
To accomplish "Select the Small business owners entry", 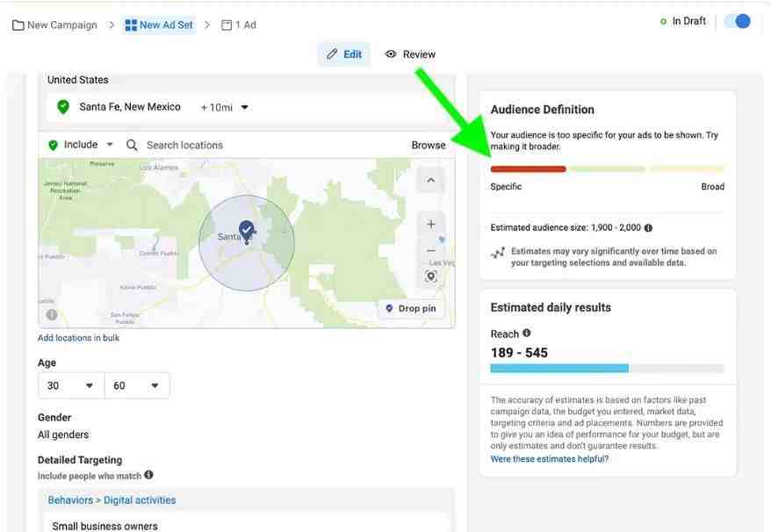I will (x=104, y=526).
